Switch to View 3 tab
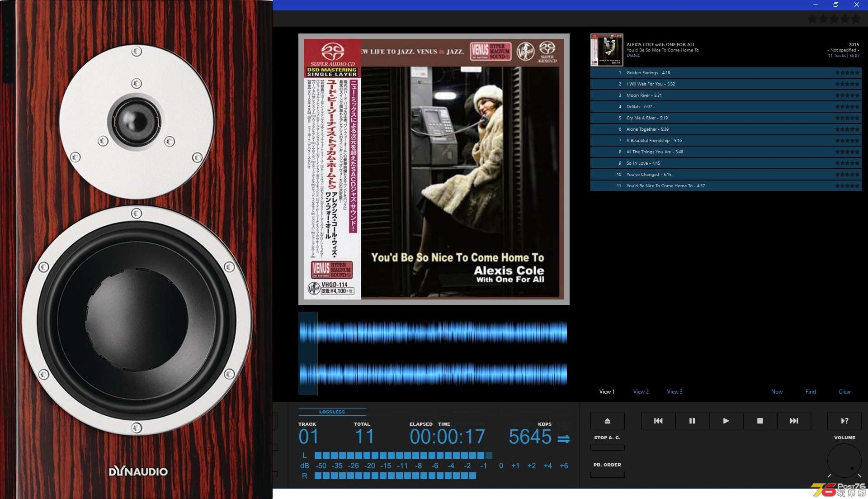 click(x=675, y=392)
